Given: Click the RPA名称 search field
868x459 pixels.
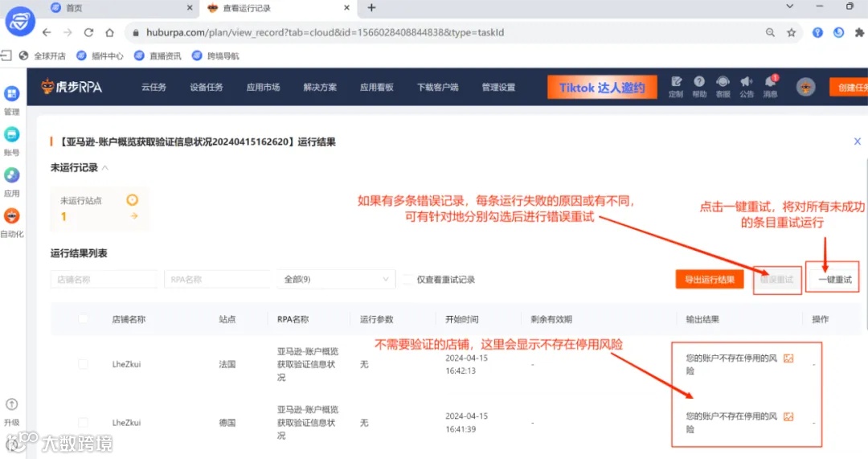Looking at the screenshot, I should point(217,280).
